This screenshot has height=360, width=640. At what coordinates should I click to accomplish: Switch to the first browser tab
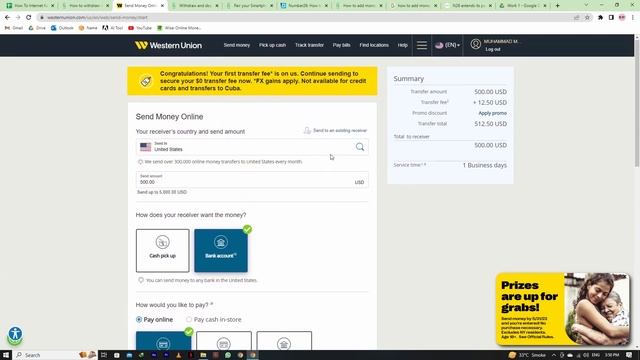point(29,6)
